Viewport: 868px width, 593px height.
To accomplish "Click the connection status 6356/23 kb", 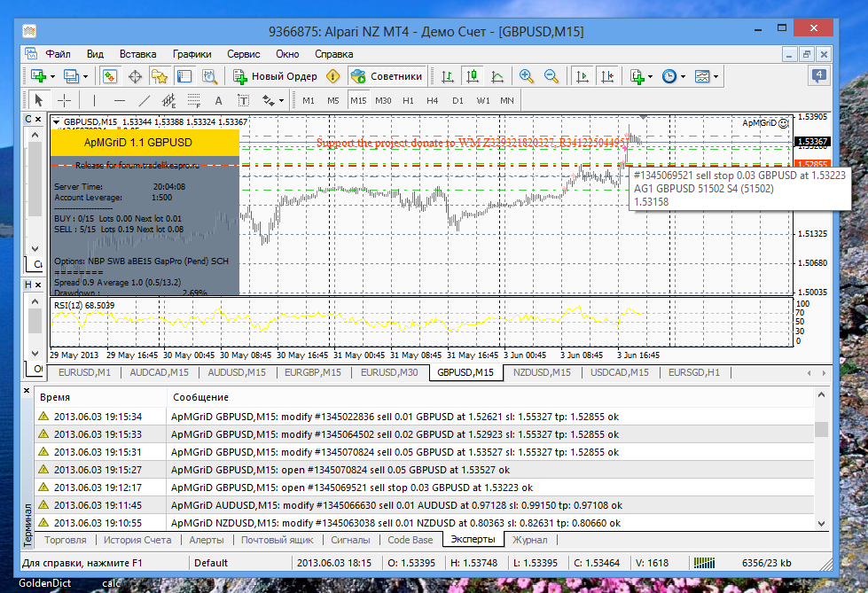I will tap(767, 563).
